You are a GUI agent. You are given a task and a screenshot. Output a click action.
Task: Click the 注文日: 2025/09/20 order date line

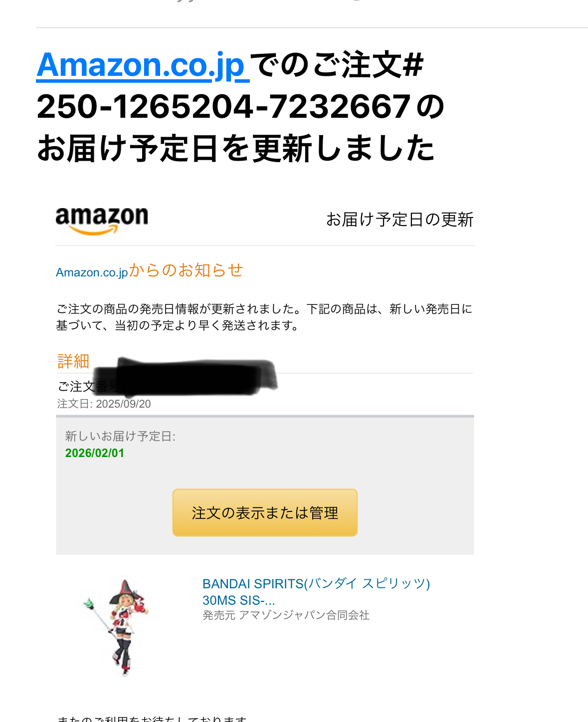[x=104, y=404]
